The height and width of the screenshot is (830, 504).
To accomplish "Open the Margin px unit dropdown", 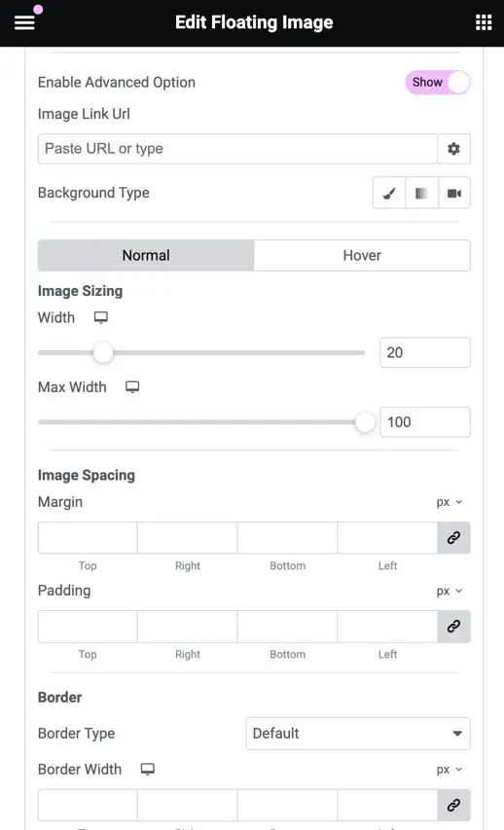I will tap(450, 502).
